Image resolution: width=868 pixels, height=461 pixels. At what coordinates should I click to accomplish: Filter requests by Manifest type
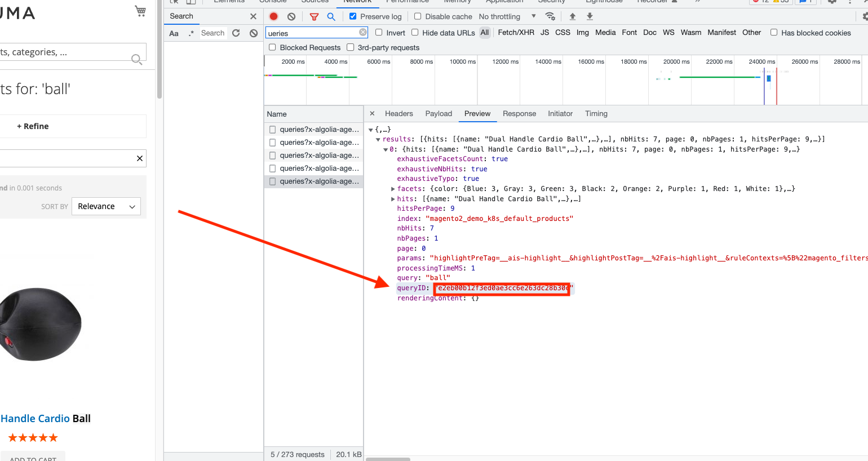(x=722, y=33)
